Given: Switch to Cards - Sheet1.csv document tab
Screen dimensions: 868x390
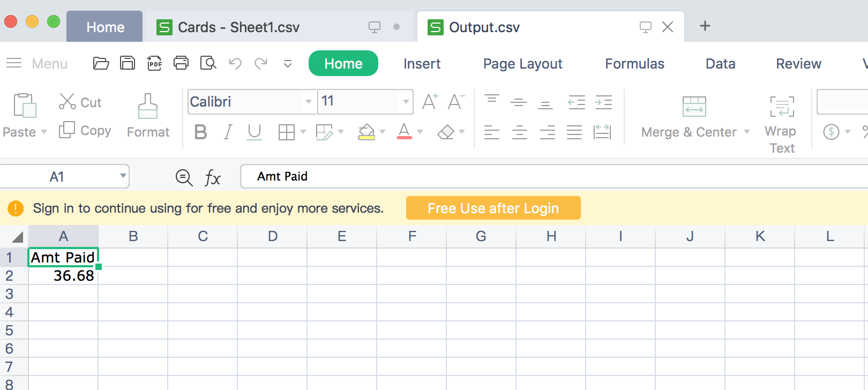Looking at the screenshot, I should (x=280, y=27).
